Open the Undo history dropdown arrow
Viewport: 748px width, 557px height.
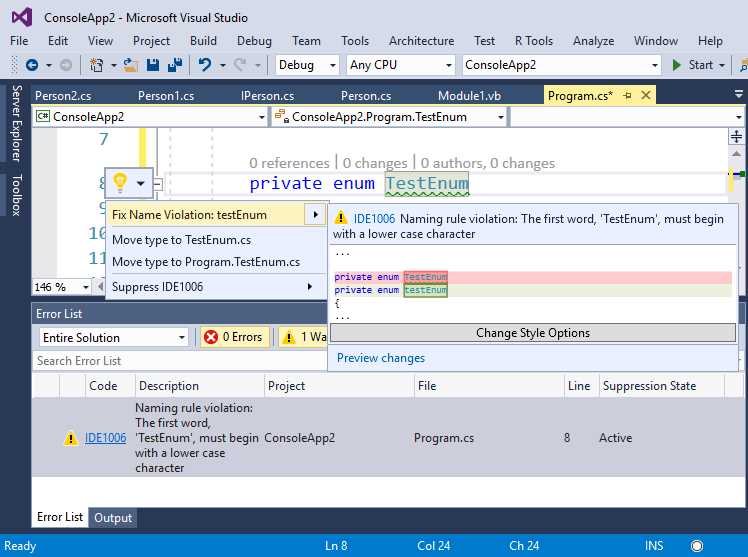tap(222, 65)
